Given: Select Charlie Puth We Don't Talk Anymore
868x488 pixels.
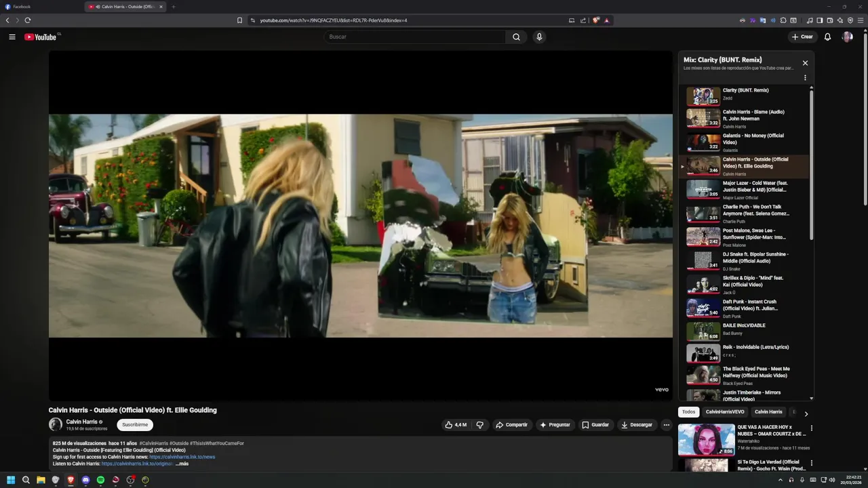Looking at the screenshot, I should [744, 213].
